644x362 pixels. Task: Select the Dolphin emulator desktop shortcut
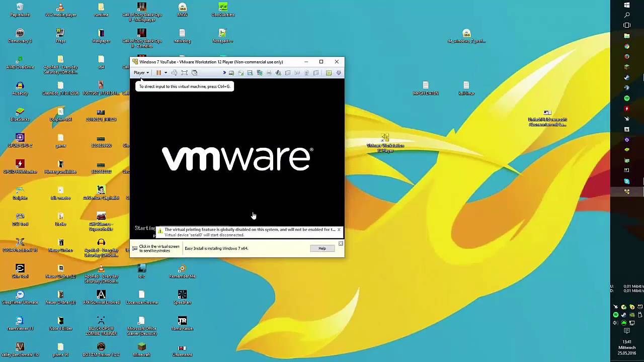coord(20,193)
